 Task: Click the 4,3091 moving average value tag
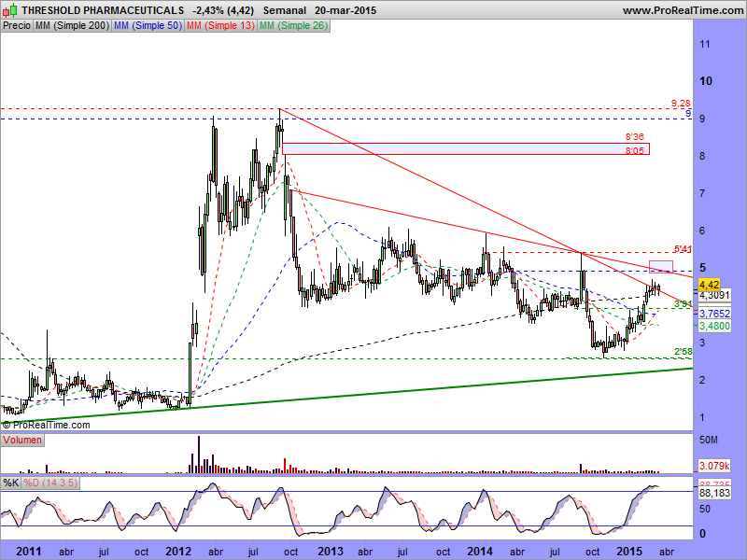(714, 295)
